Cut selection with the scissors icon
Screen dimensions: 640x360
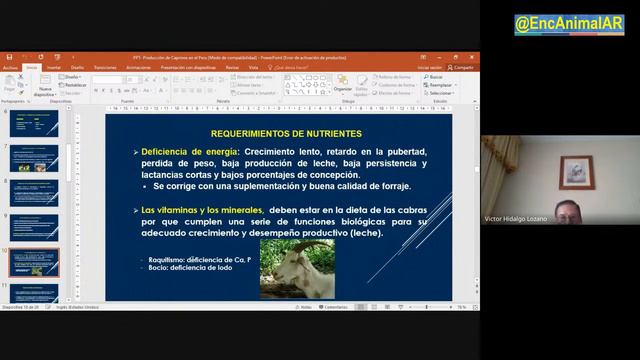tap(21, 76)
